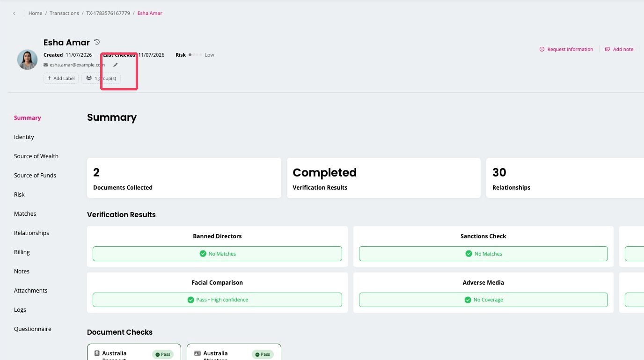
Task: Click Request information
Action: [566, 49]
